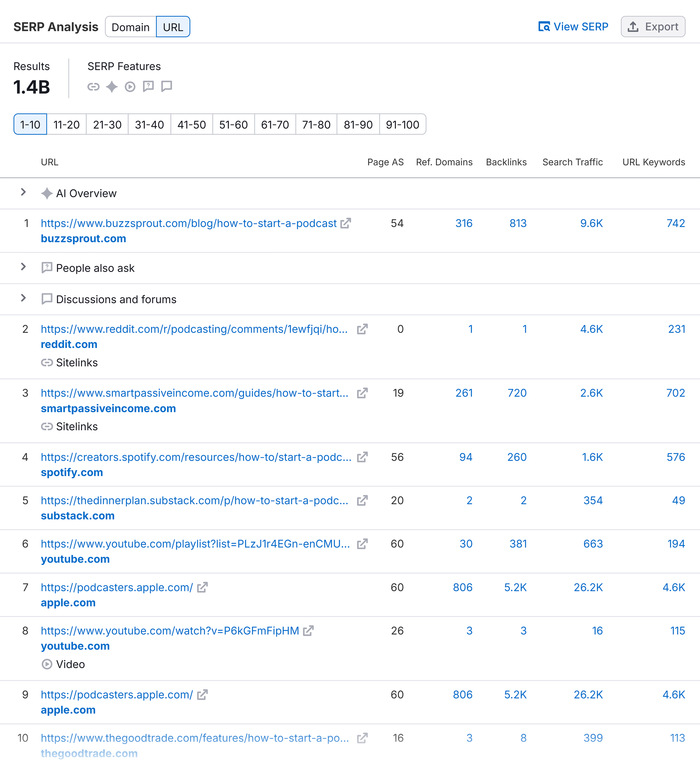Expand the Discussions and forums section
Viewport: 700px width, 764px height.
tap(24, 299)
